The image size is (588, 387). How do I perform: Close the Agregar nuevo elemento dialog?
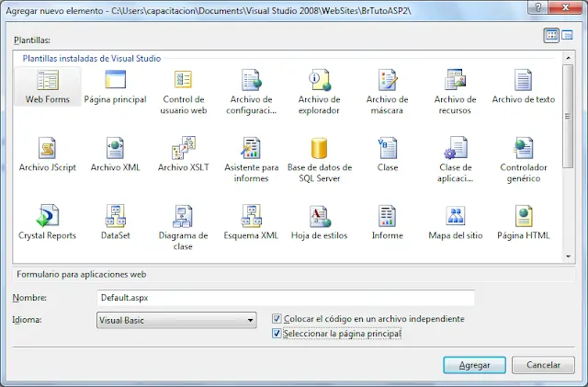point(566,7)
